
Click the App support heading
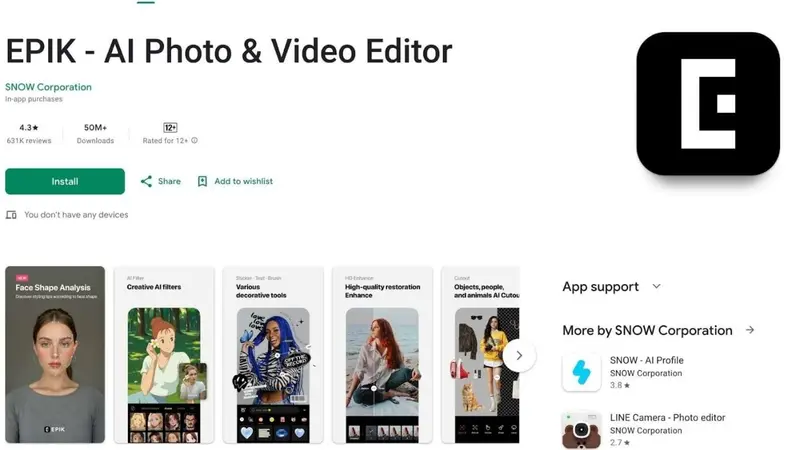(601, 287)
